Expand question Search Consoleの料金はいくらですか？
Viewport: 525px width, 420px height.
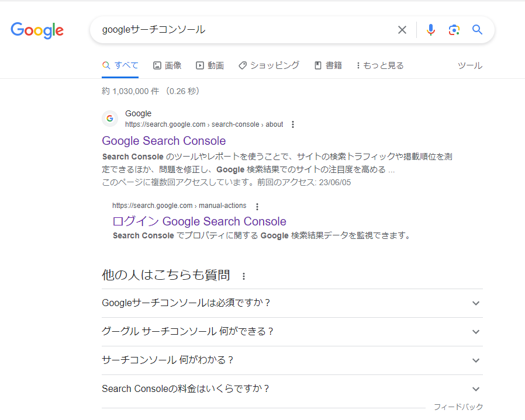pos(476,389)
